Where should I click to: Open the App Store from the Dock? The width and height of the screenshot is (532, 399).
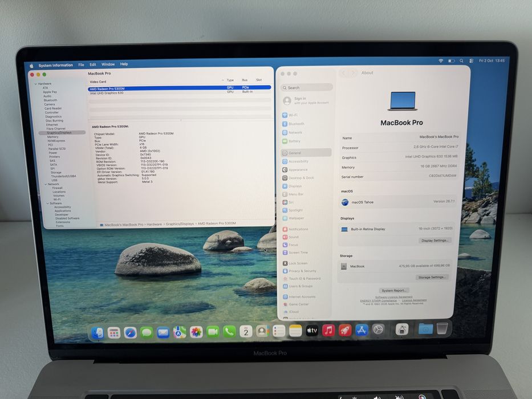tap(362, 330)
